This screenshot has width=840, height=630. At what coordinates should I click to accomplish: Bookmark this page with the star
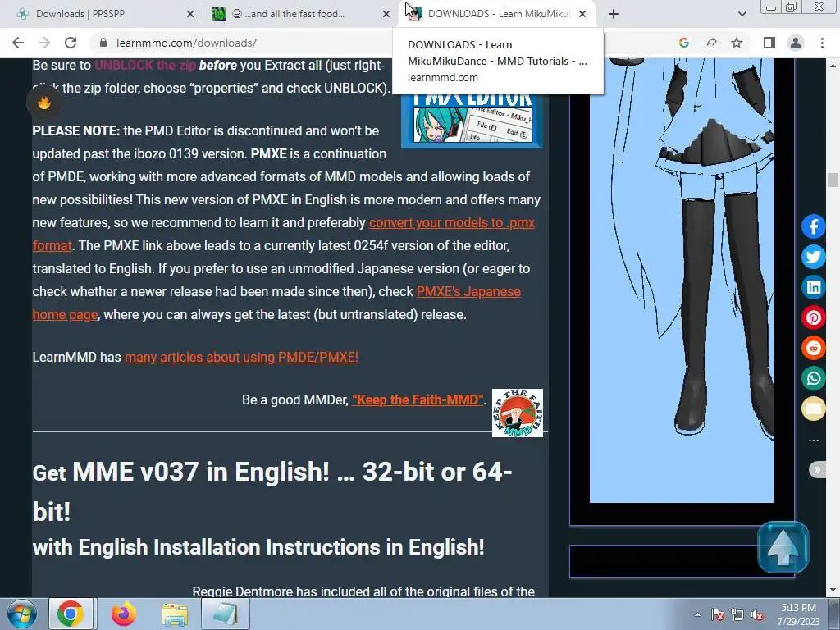737,43
